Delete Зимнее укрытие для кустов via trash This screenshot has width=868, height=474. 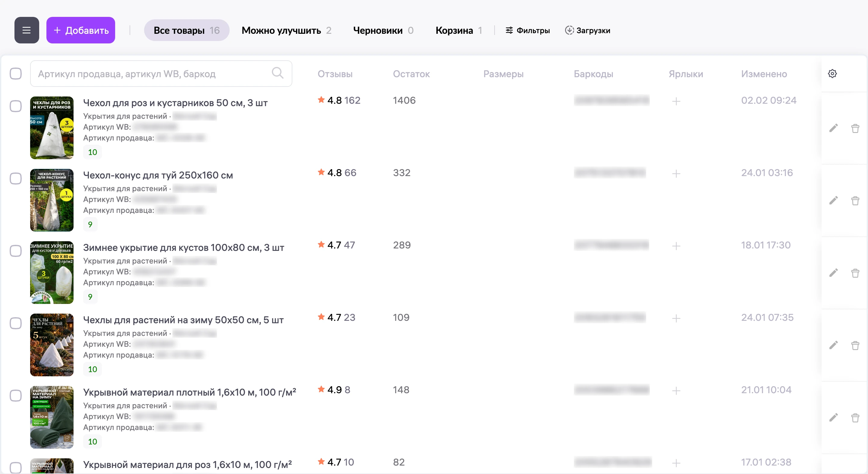[855, 273]
